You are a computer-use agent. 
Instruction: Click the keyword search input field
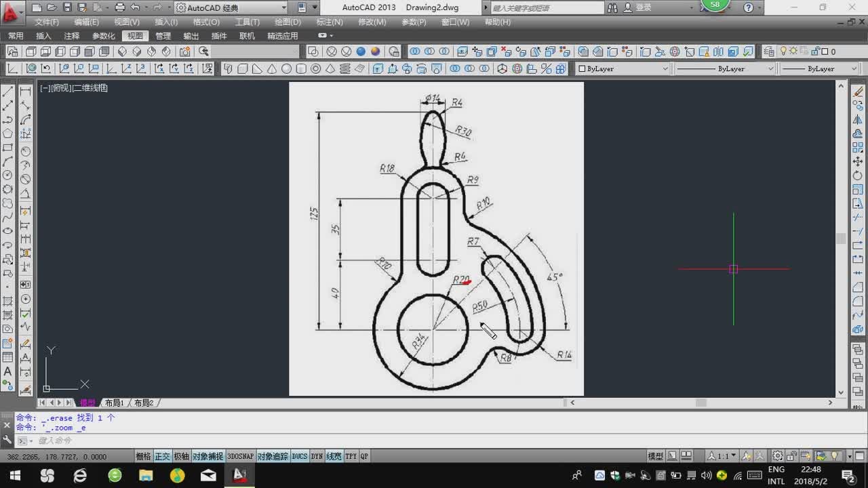[547, 7]
